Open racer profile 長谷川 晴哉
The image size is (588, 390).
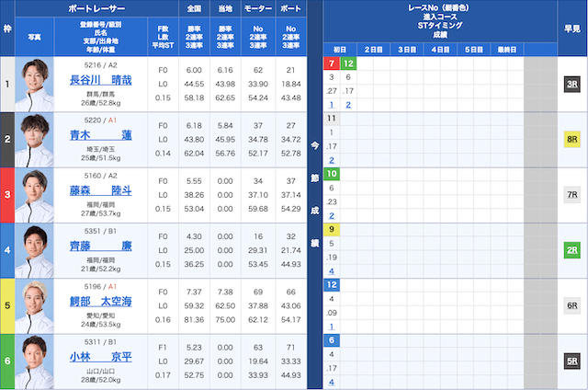point(101,81)
